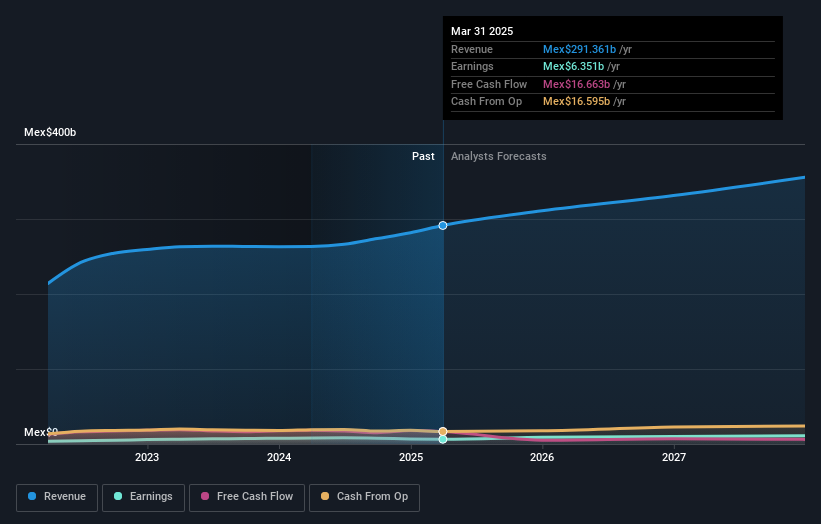Click the 2026 x-axis label

[x=542, y=458]
